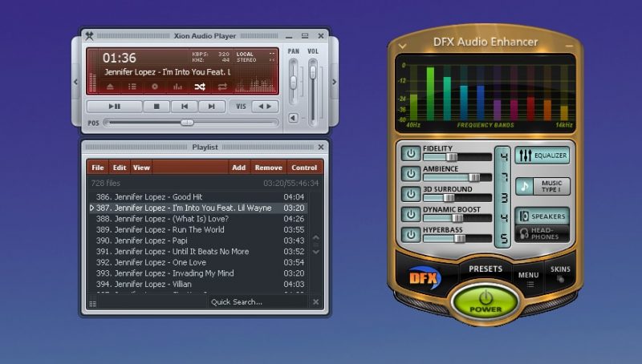Toggle the Hyperbass power button
Screen dimensions: 642x364
(x=411, y=235)
